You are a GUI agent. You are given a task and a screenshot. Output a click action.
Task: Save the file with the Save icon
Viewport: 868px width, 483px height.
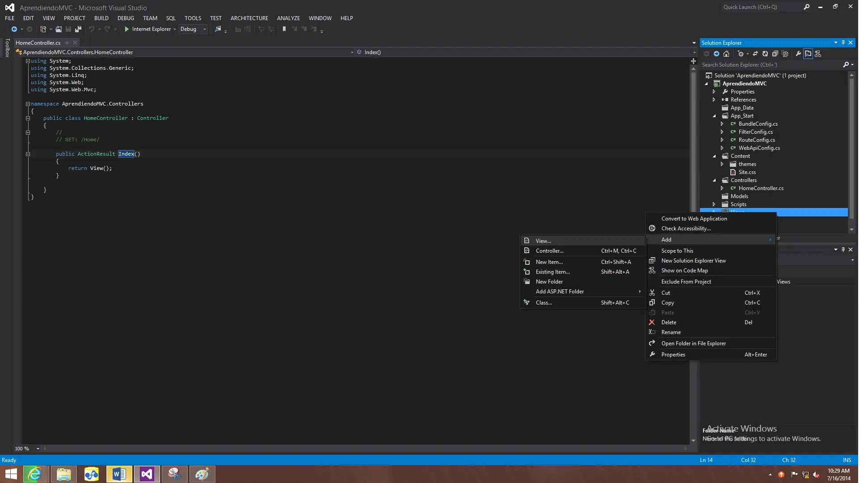68,29
